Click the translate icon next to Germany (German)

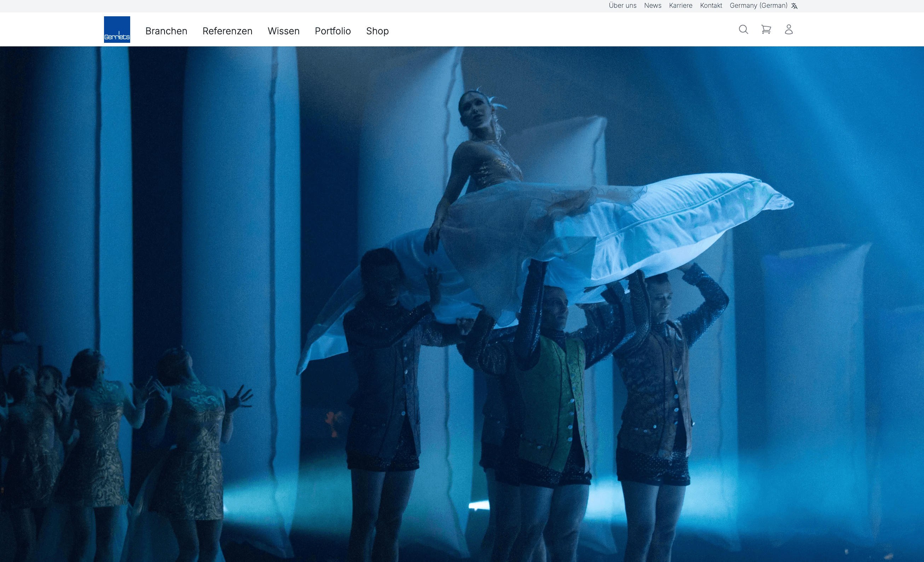coord(794,6)
